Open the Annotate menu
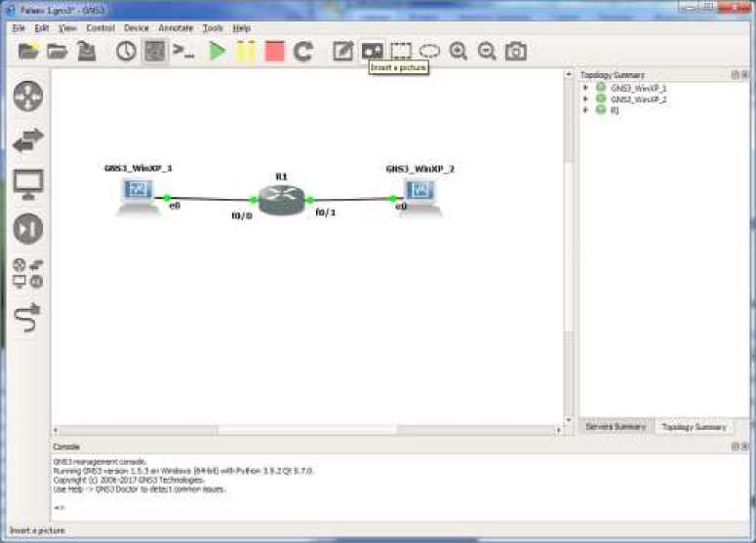The width and height of the screenshot is (756, 543). pos(176,28)
